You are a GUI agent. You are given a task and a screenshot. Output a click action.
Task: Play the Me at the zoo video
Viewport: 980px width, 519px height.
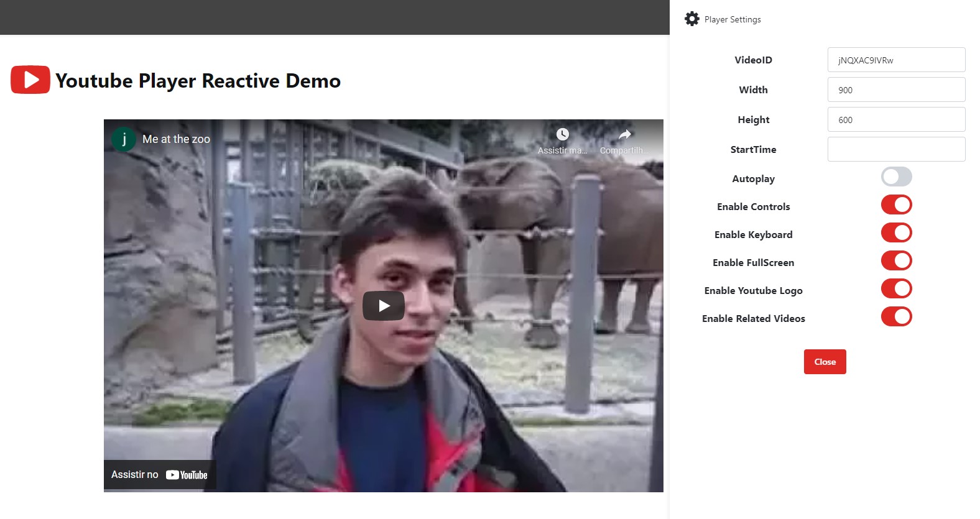(x=384, y=306)
